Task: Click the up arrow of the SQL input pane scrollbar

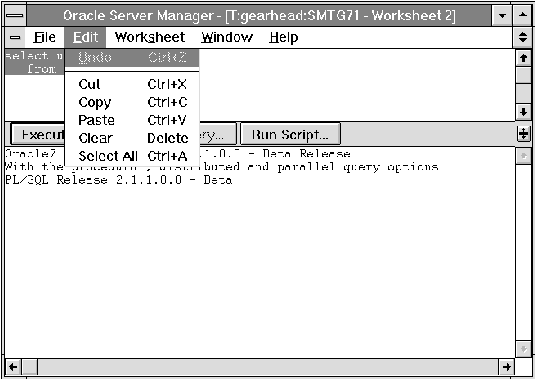Action: 523,58
